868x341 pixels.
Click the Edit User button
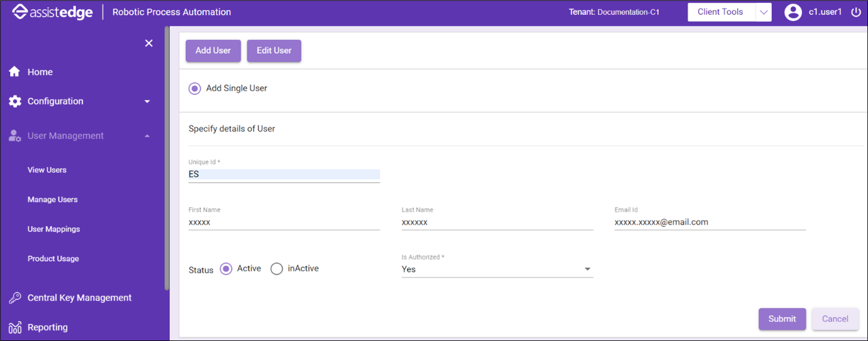click(274, 51)
